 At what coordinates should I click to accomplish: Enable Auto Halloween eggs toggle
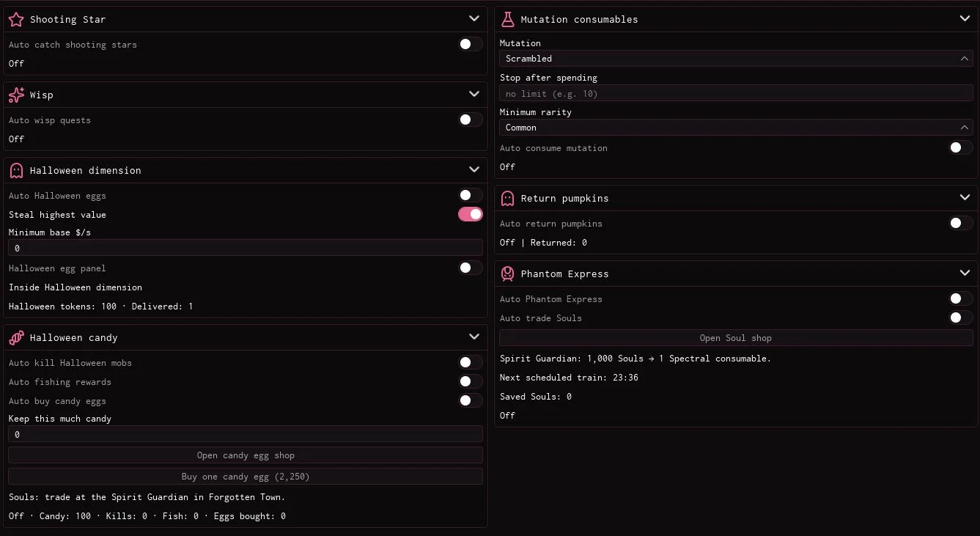(471, 195)
